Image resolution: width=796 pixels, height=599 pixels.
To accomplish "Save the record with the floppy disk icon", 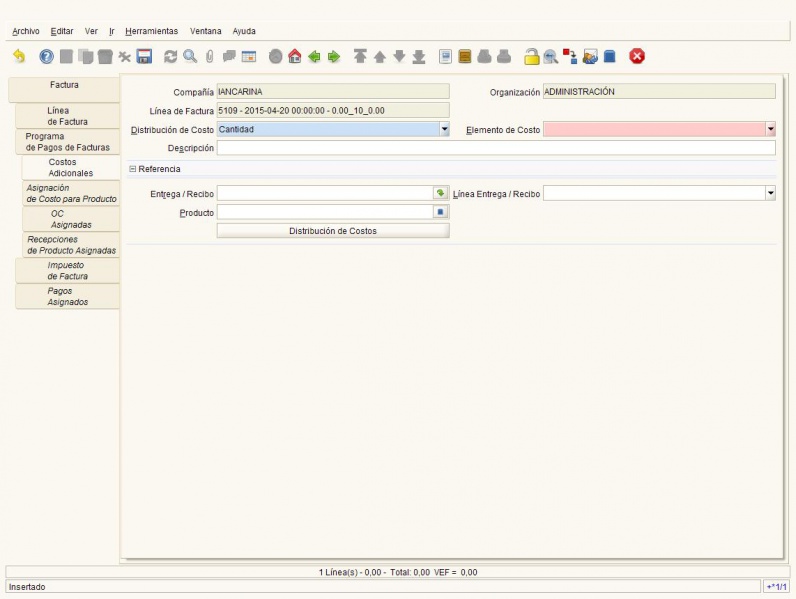I will [x=144, y=56].
